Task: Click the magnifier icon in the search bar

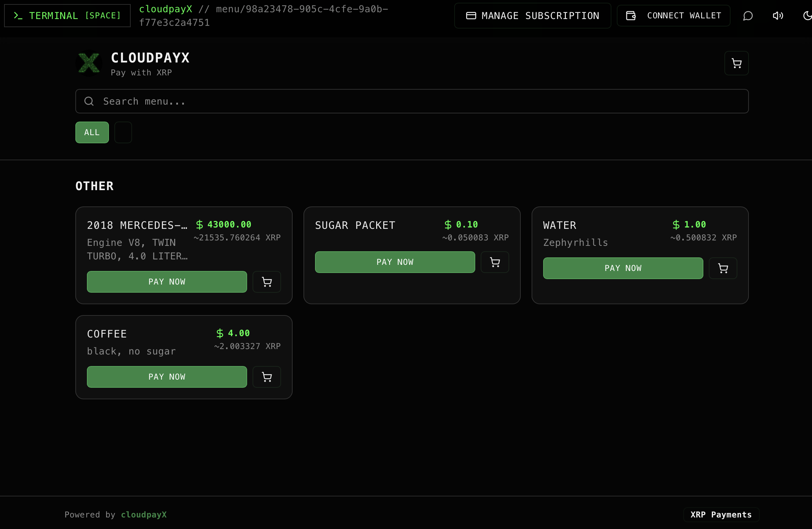Action: tap(89, 101)
